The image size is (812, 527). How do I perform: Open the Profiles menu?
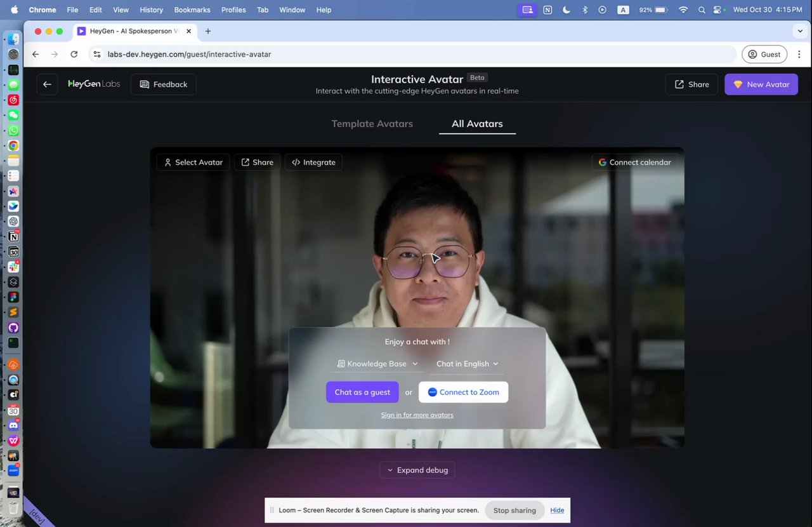233,10
